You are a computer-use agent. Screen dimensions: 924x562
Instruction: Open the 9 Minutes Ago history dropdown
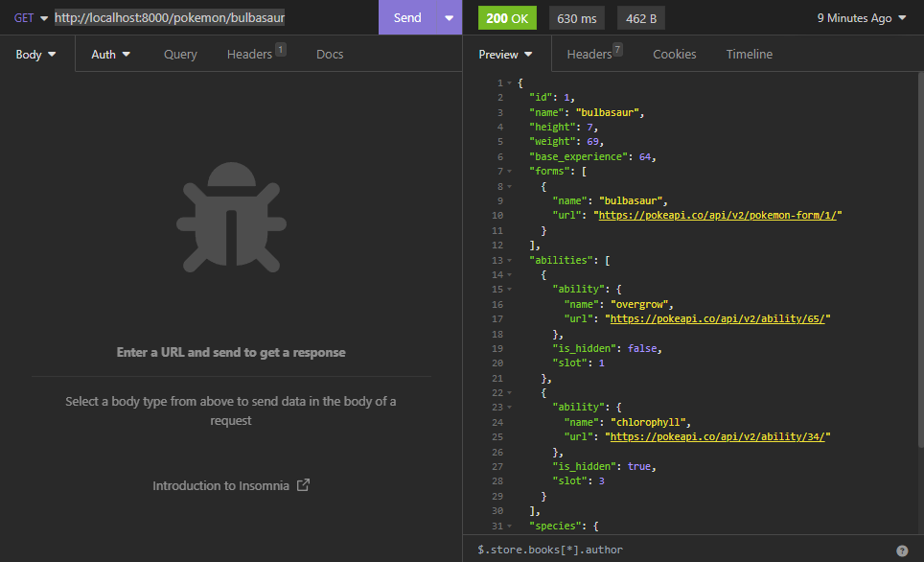(861, 18)
